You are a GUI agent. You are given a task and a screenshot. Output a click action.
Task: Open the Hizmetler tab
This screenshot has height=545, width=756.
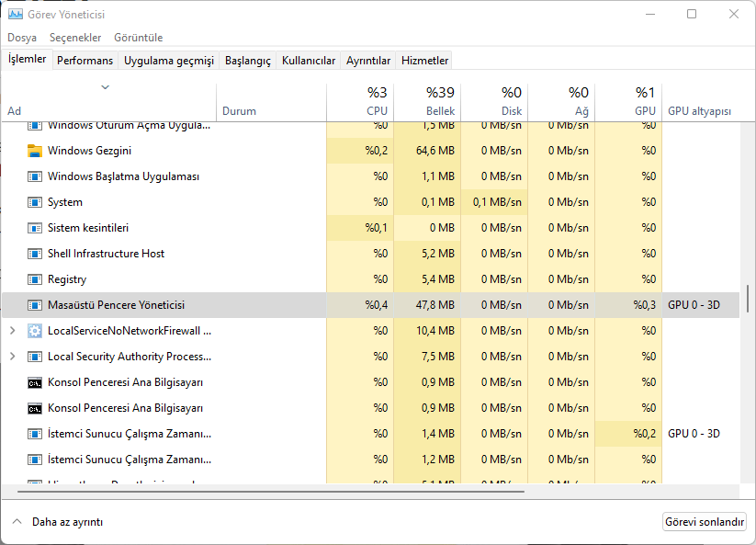tap(424, 61)
